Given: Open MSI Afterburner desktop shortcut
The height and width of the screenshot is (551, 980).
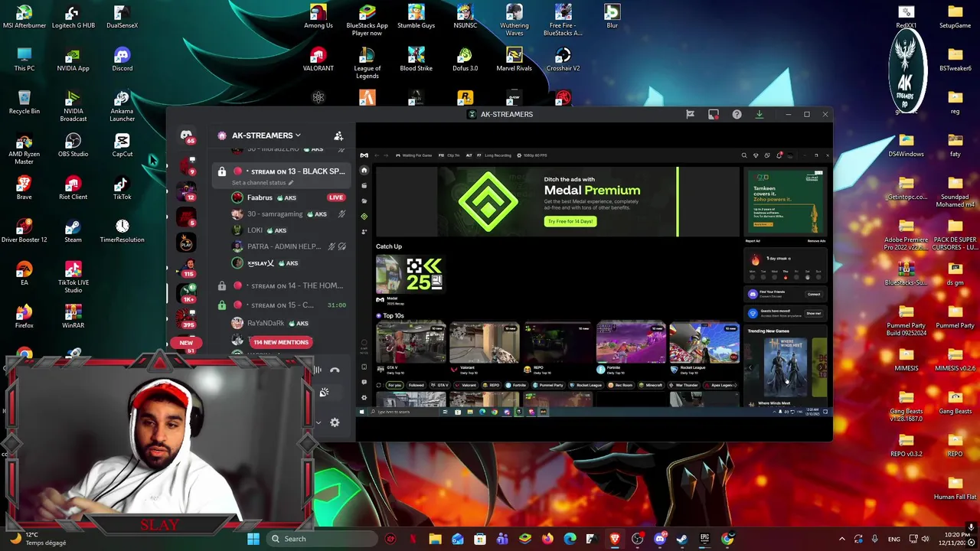Looking at the screenshot, I should (24, 17).
